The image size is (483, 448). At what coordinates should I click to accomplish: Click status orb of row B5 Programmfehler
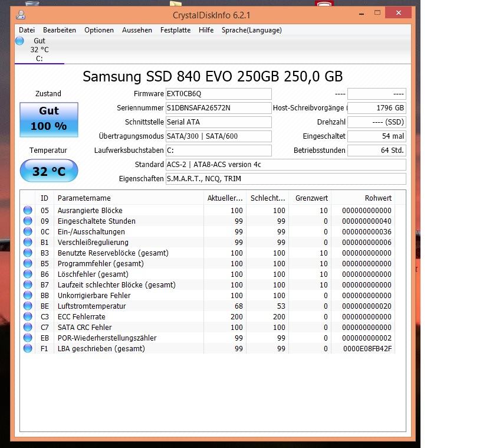pyautogui.click(x=28, y=263)
